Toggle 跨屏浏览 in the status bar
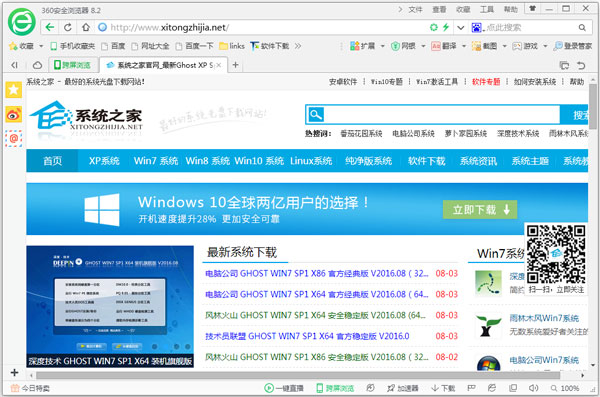 coord(335,388)
